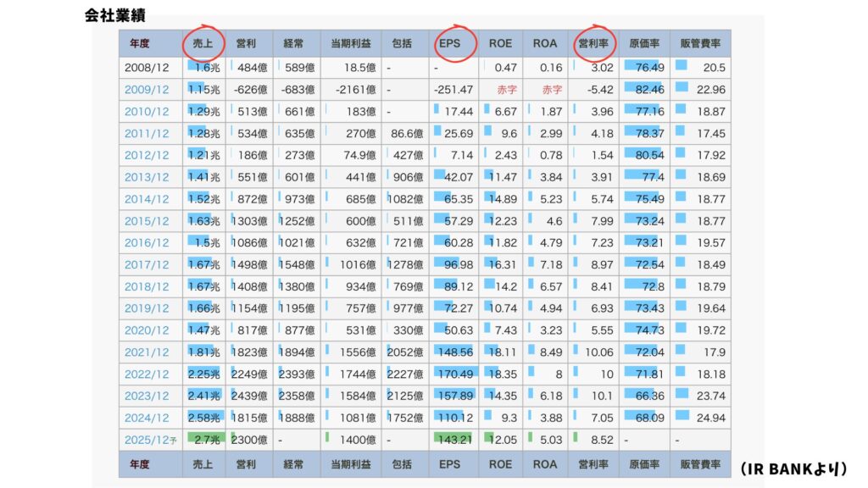Click the 82.46 cost ratio bar cell
The width and height of the screenshot is (868, 488).
click(x=645, y=89)
